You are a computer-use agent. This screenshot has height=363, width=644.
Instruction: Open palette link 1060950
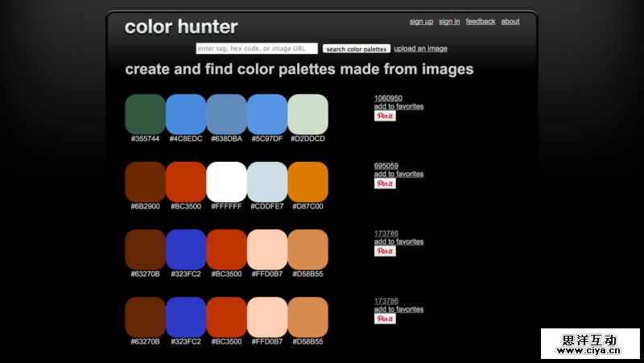(x=388, y=98)
